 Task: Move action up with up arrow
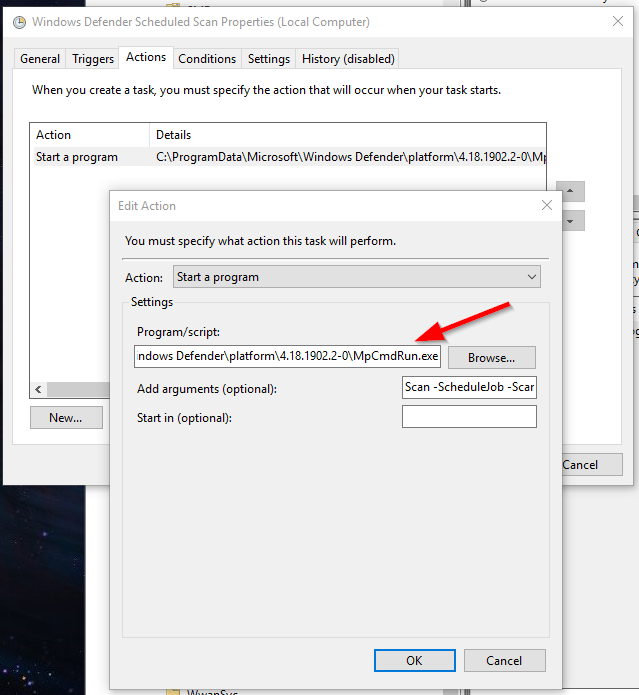point(570,191)
